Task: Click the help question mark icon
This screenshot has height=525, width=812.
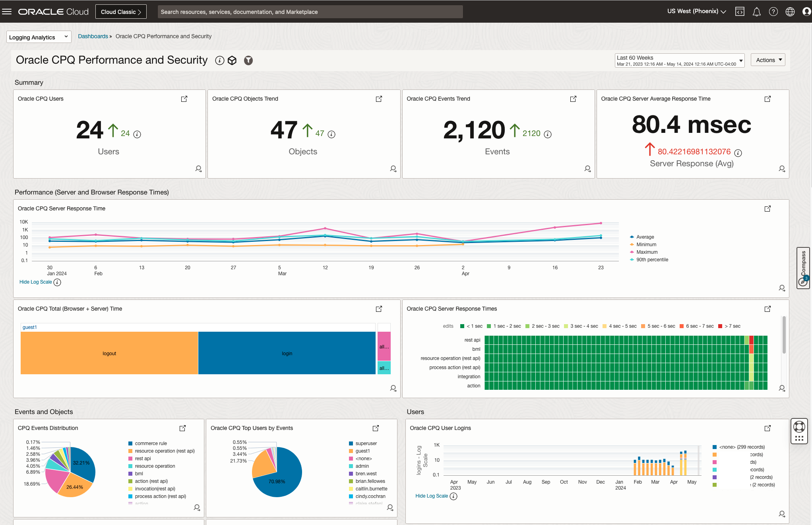Action: pos(773,12)
